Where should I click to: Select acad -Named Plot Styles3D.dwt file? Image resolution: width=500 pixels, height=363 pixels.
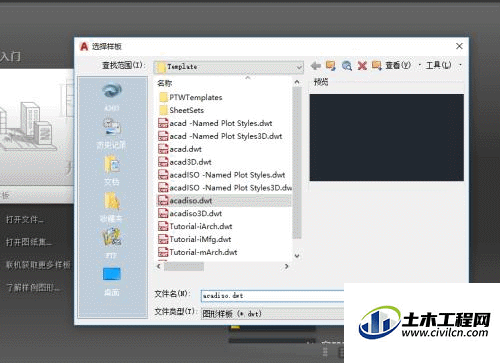click(220, 136)
